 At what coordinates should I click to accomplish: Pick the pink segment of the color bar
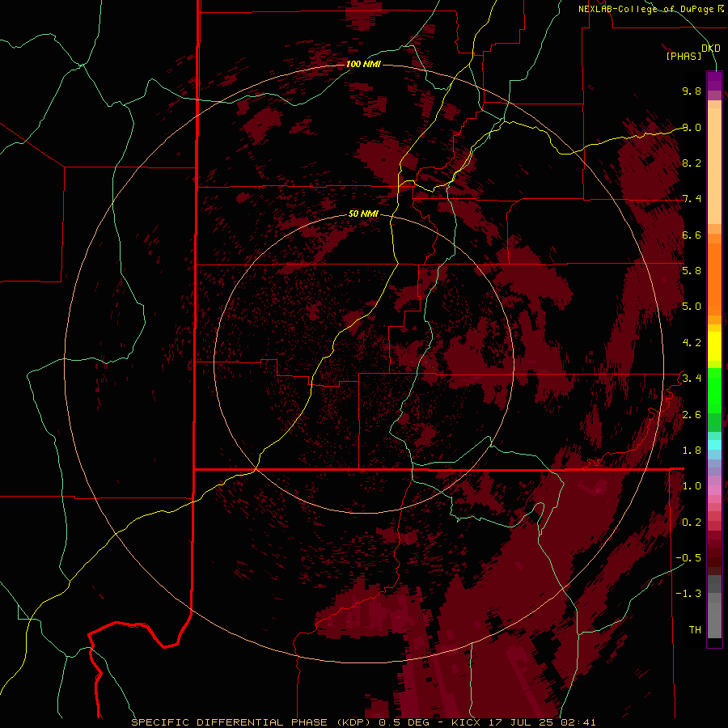(714, 490)
